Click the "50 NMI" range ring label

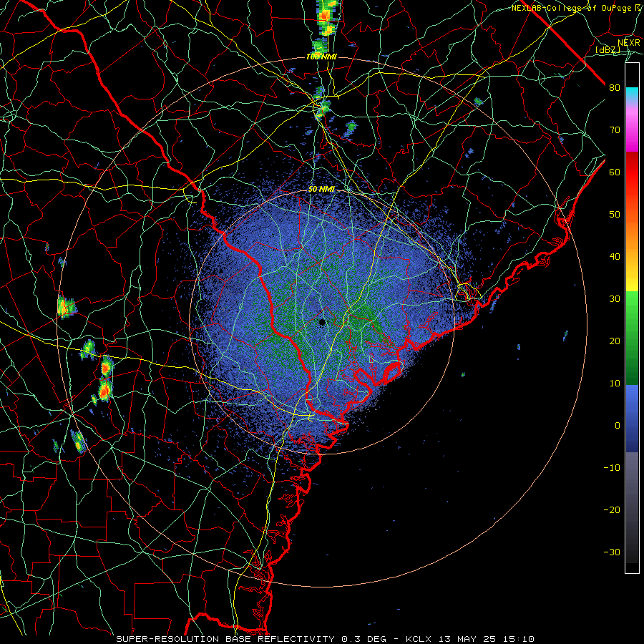pyautogui.click(x=321, y=190)
